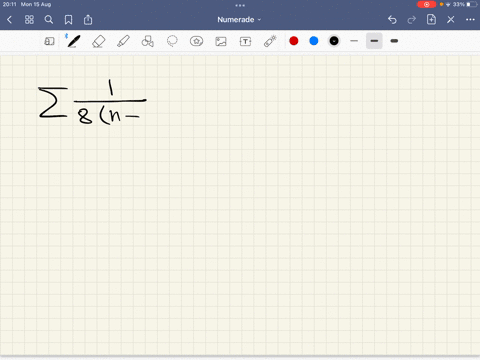Redo the last action
The image size is (480, 360).
click(x=412, y=20)
